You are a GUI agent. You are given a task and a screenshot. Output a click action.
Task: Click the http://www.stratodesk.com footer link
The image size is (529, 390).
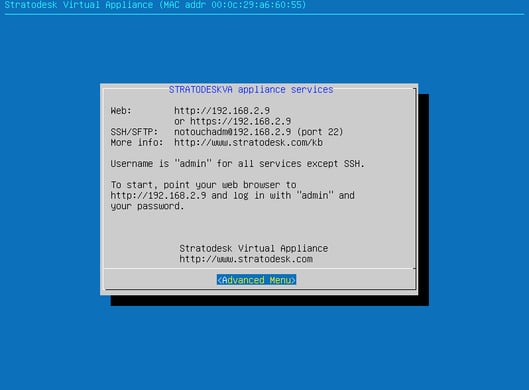(x=246, y=259)
